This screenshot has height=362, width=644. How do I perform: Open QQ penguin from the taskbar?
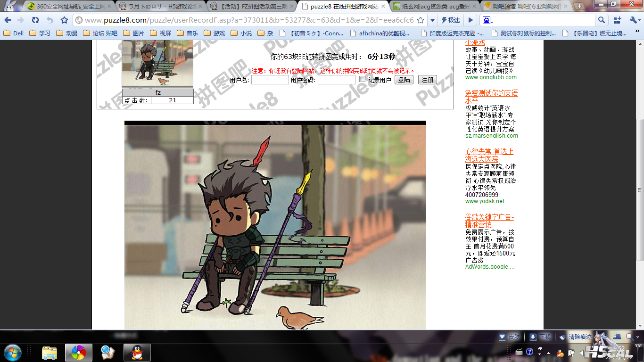(x=137, y=353)
